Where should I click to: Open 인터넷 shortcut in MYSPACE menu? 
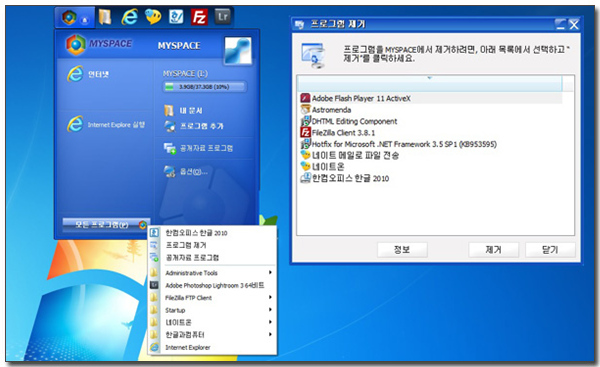(88, 74)
